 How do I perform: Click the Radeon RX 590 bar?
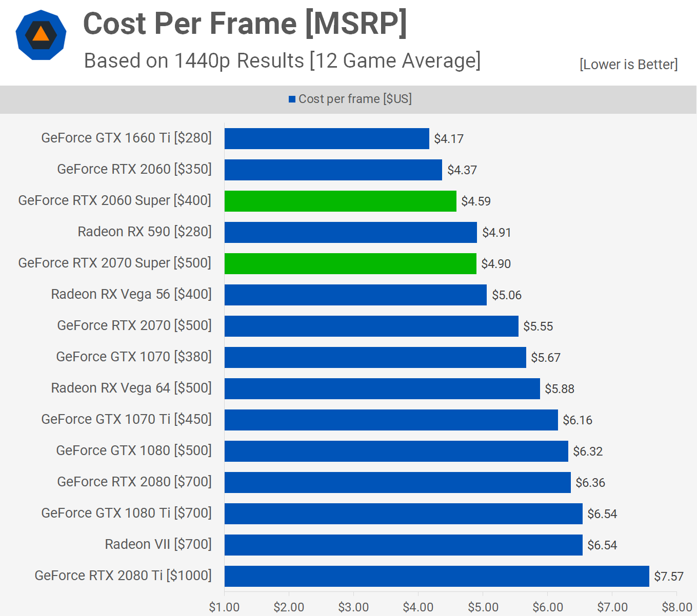coord(350,232)
